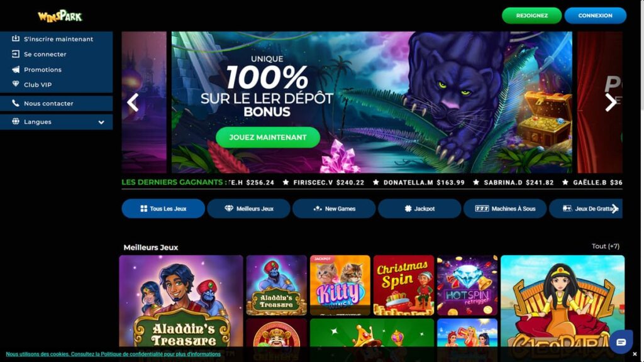644x362 pixels.
Task: Show next banner with right carousel arrow
Action: tap(611, 102)
